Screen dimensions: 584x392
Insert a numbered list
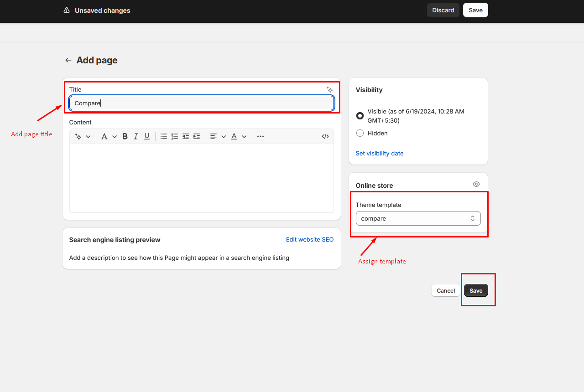(175, 136)
